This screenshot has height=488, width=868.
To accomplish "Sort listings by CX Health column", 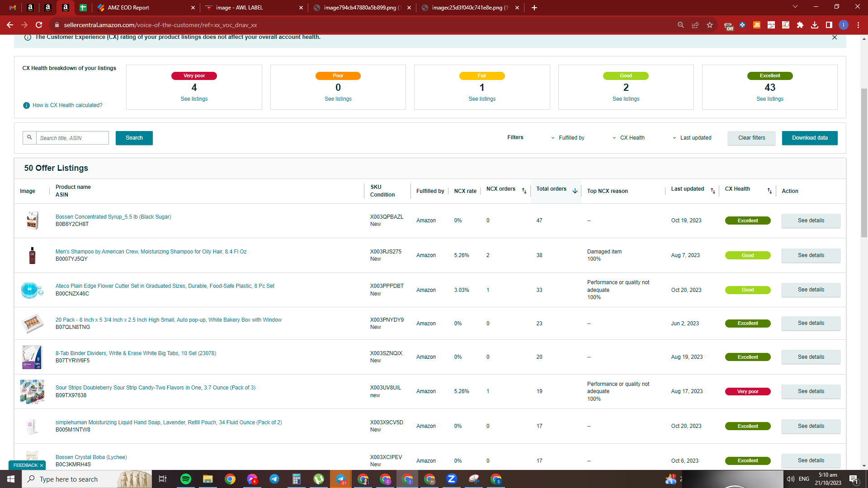I will tap(769, 191).
